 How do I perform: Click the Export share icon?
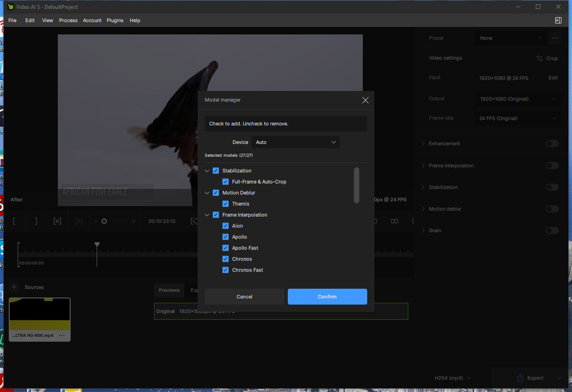pyautogui.click(x=520, y=378)
